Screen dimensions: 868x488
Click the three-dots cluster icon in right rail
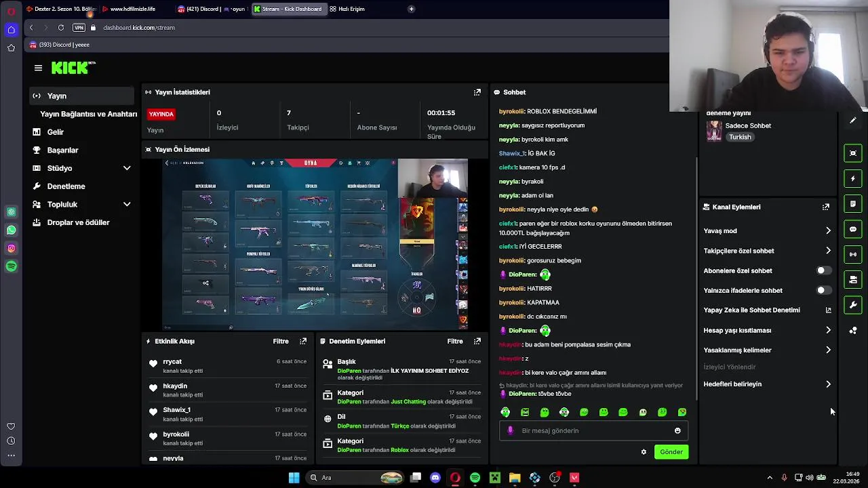(853, 330)
